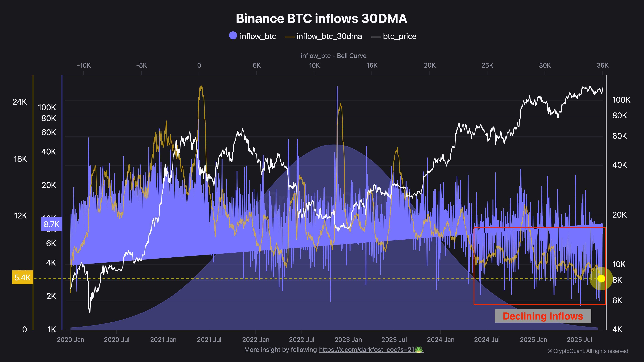Screen dimensions: 644x362
Task: Click the 35K tick on top axis
Action: (602, 65)
